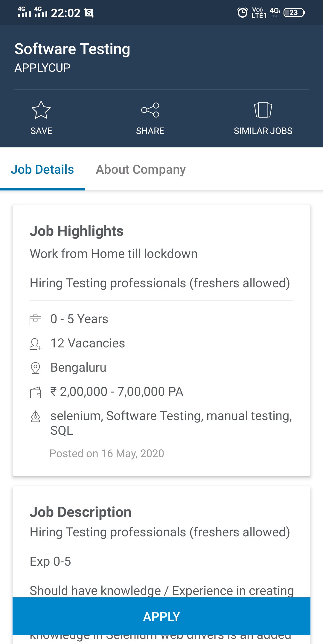Tap the APPLYCUP company name
323x644 pixels.
click(x=42, y=68)
